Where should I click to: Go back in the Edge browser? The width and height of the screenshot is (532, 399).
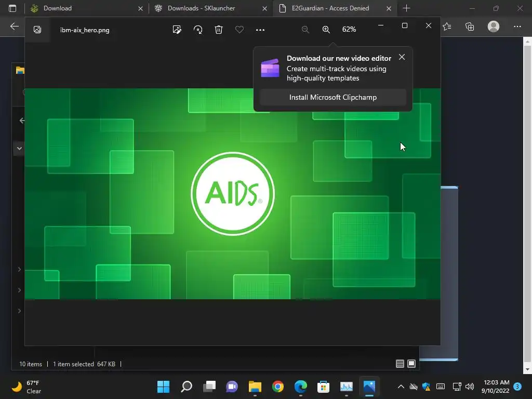point(14,26)
